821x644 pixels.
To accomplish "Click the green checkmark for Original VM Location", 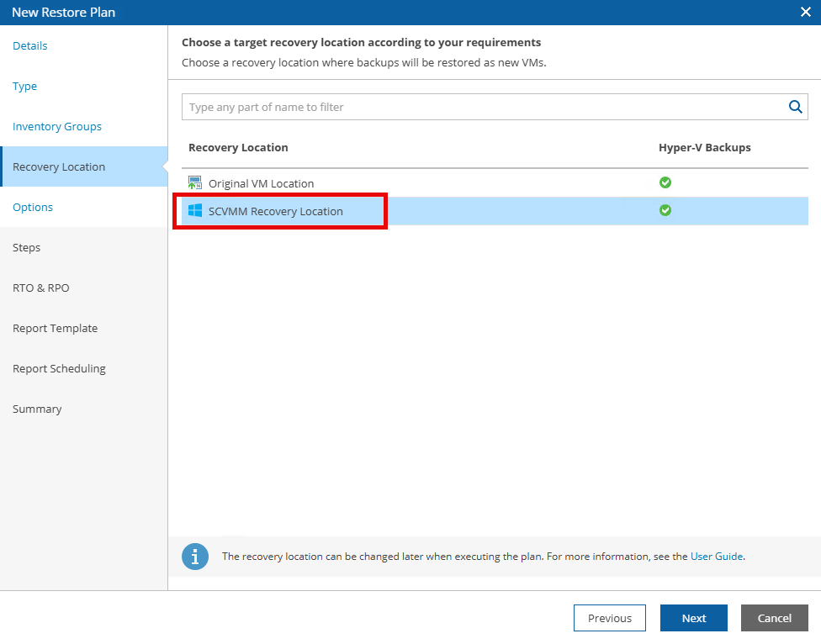I will (665, 182).
